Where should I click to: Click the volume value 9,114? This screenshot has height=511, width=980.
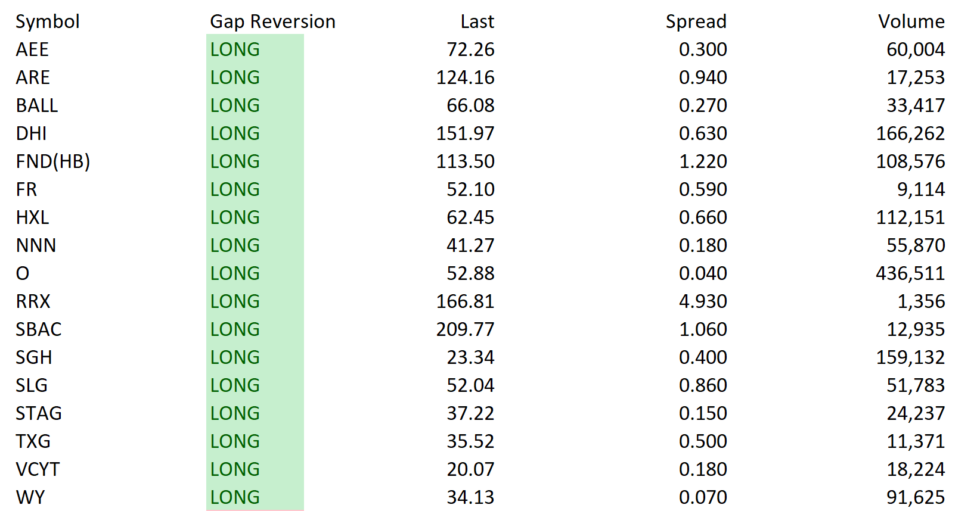click(921, 189)
